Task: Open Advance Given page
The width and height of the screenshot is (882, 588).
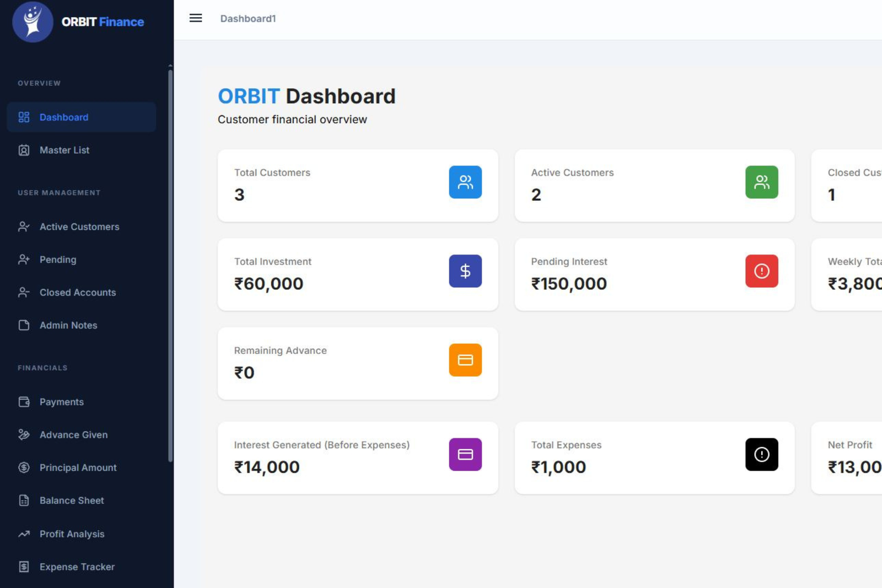Action: click(82, 435)
